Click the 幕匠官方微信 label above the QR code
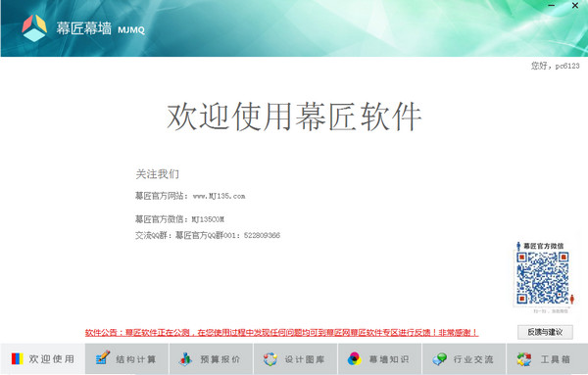Image resolution: width=588 pixels, height=375 pixels. pos(543,246)
